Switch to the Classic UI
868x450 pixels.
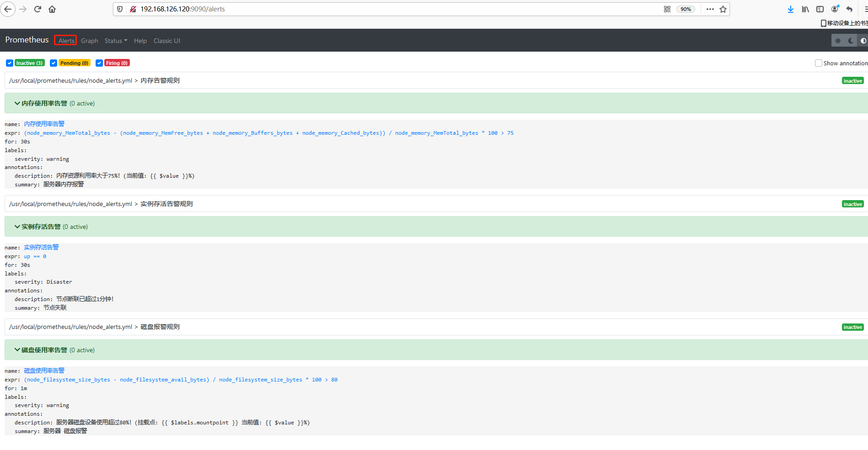pos(167,41)
